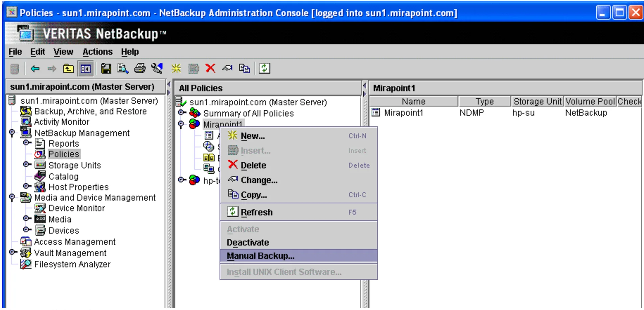Click the disabled gray cylinder toolbar icon
Screen dimensions: 644x310
(15, 69)
